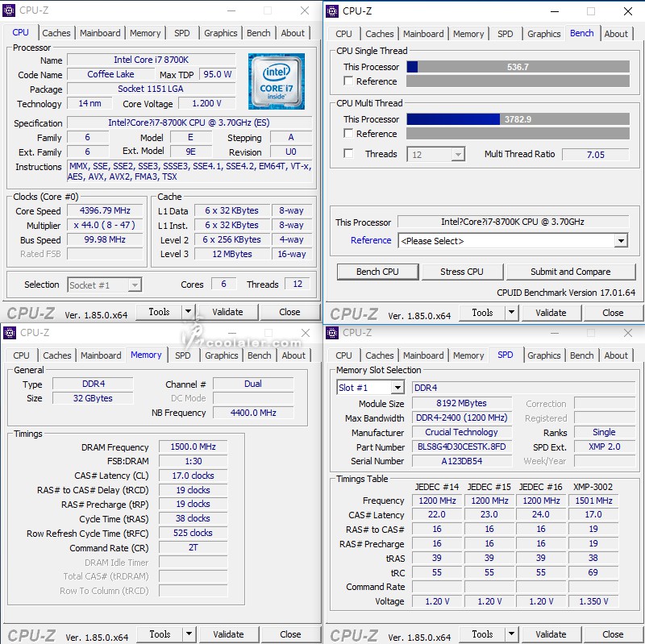Viewport: 645px width, 644px height.
Task: Click the Close button in the Memory window
Action: 290,634
